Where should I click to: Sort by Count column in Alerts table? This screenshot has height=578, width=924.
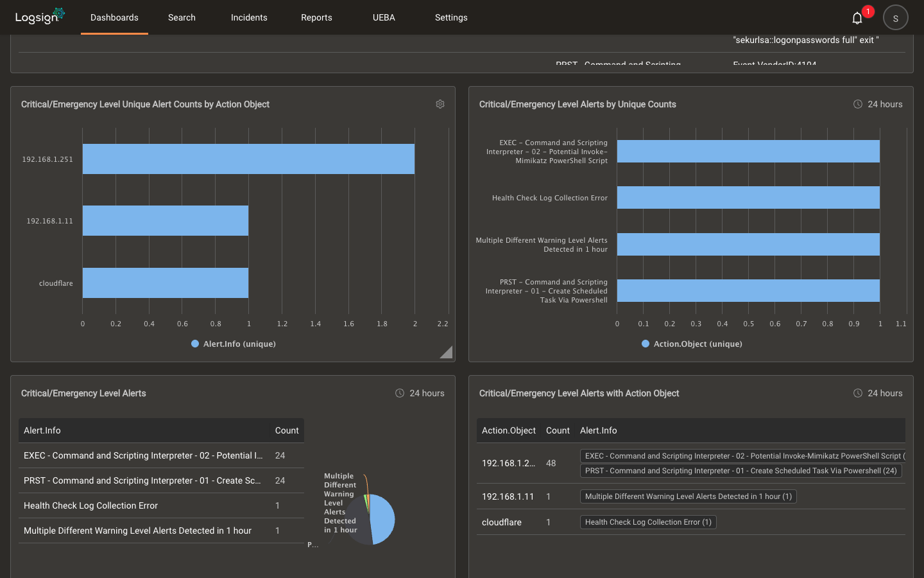pos(287,430)
